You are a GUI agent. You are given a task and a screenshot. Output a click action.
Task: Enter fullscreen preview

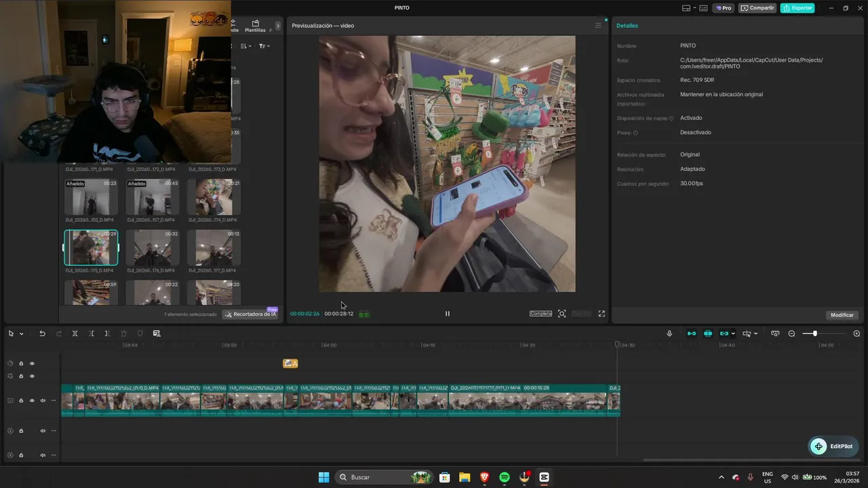601,314
